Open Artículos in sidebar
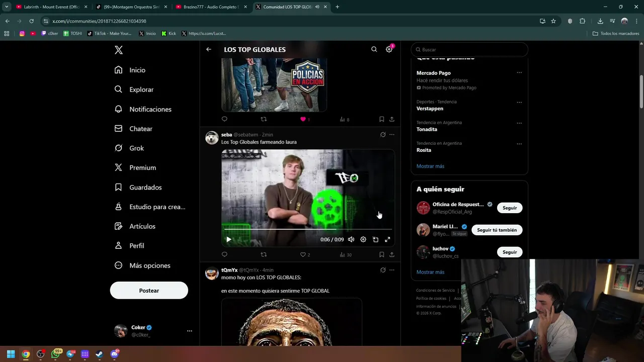The image size is (644, 362). 135,226
